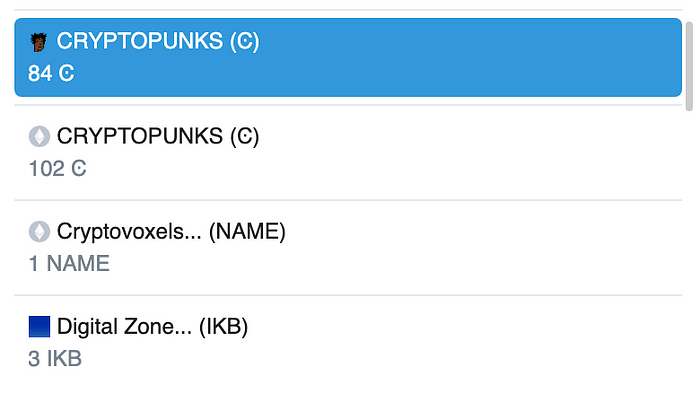Click Ethereum icon beside second CRYPTOPUNKS entry

[39, 137]
